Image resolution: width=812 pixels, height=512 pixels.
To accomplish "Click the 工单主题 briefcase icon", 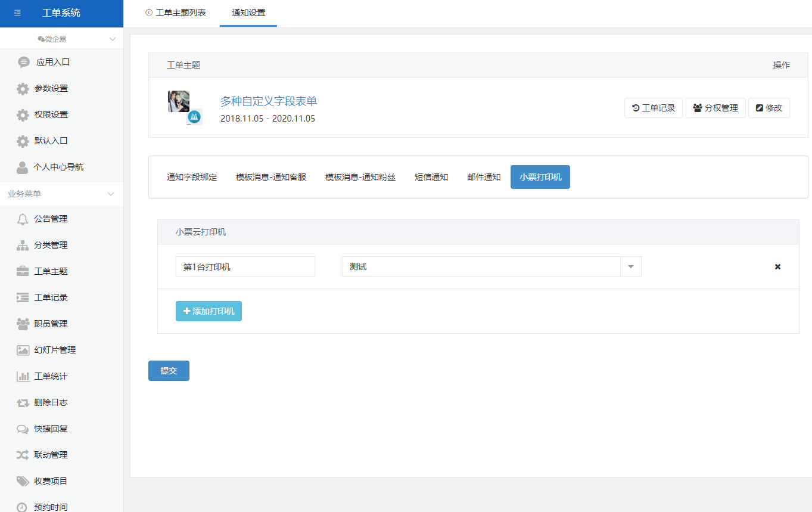I will (23, 271).
